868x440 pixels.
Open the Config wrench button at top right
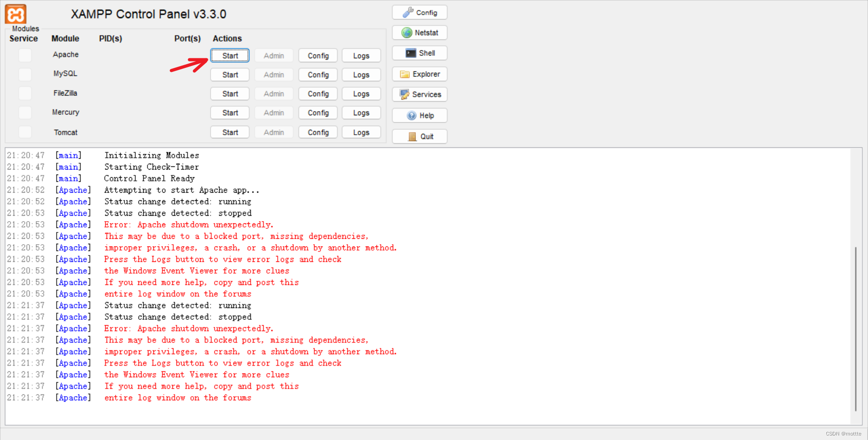(x=420, y=13)
